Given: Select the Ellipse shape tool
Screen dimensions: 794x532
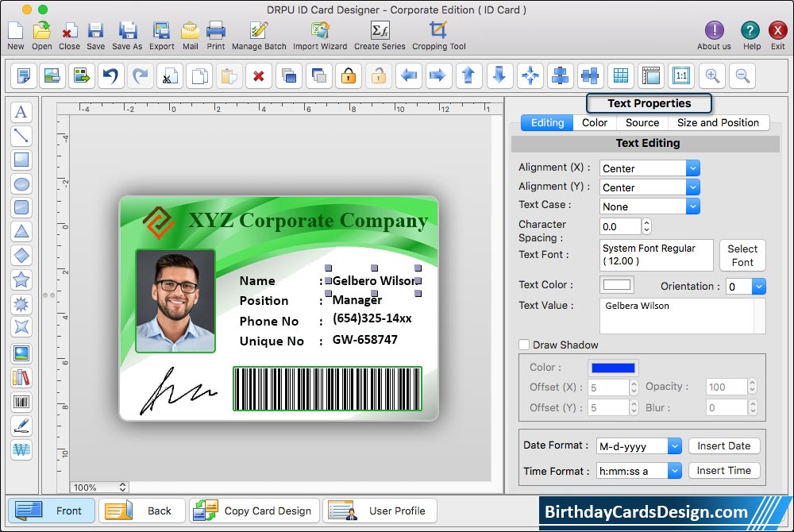Looking at the screenshot, I should [x=21, y=183].
